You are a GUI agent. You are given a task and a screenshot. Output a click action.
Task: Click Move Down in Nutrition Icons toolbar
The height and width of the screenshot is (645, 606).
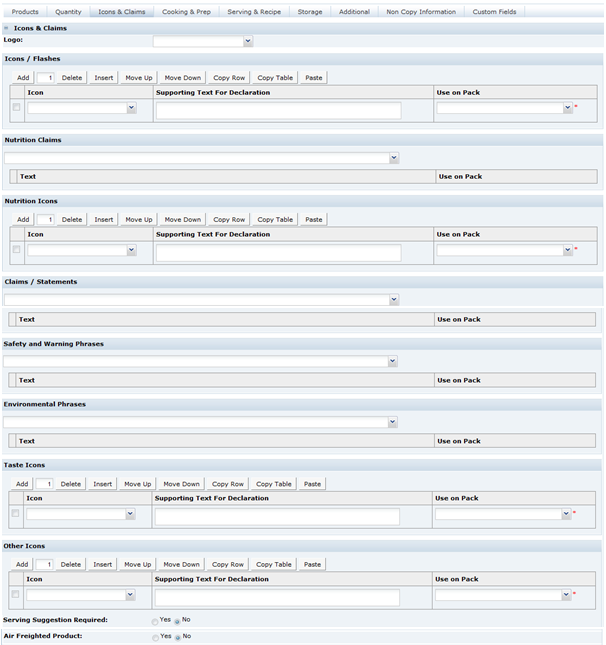[x=183, y=220]
